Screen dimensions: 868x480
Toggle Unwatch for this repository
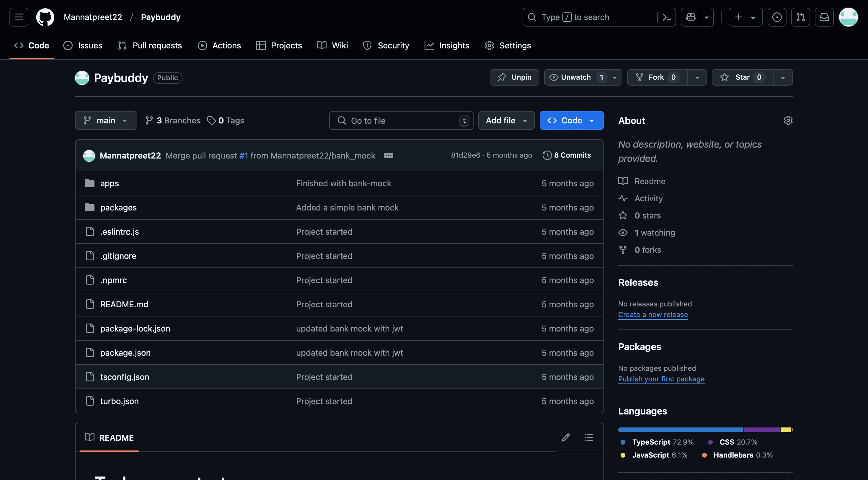point(576,77)
